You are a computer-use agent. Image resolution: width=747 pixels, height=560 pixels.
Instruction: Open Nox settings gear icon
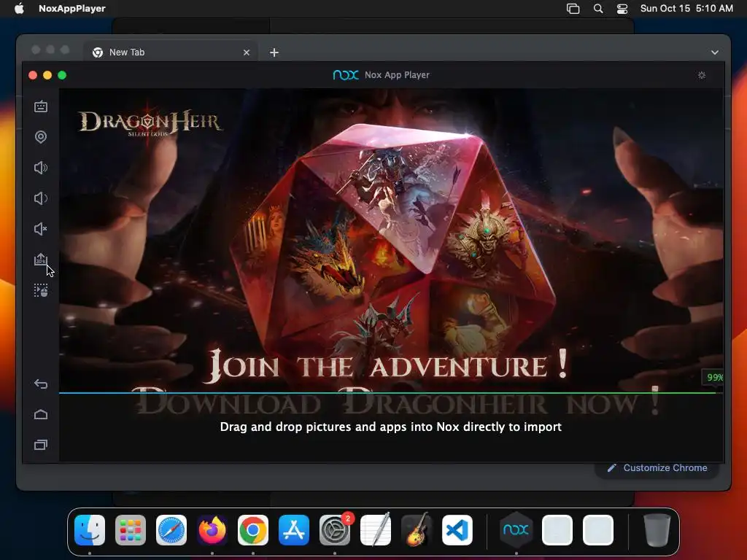click(x=702, y=75)
